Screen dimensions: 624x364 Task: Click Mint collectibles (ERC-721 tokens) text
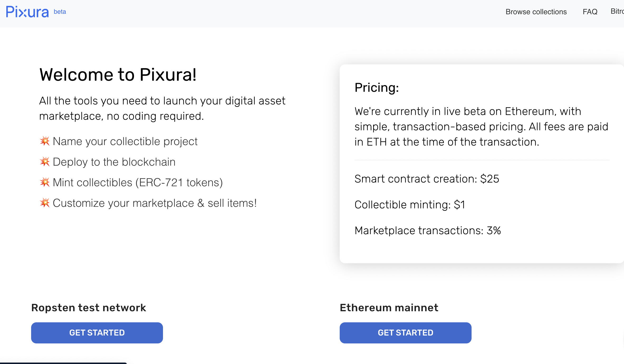point(138,183)
